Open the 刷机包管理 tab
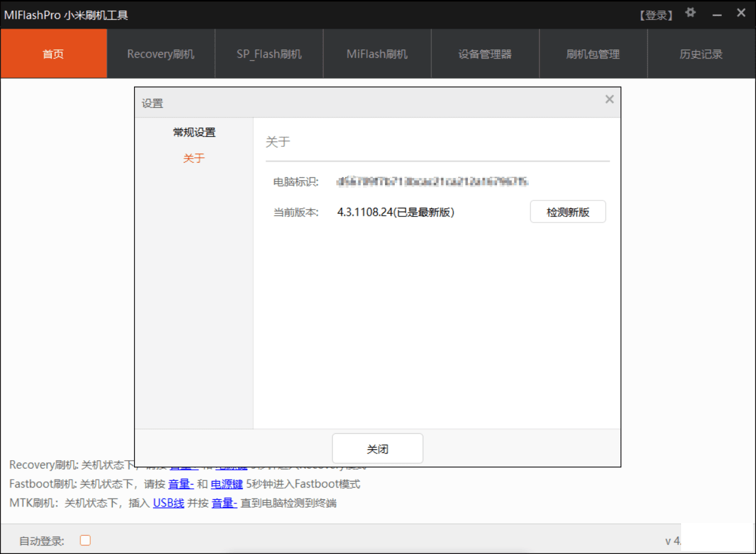Screen dimensions: 756x554 593,54
